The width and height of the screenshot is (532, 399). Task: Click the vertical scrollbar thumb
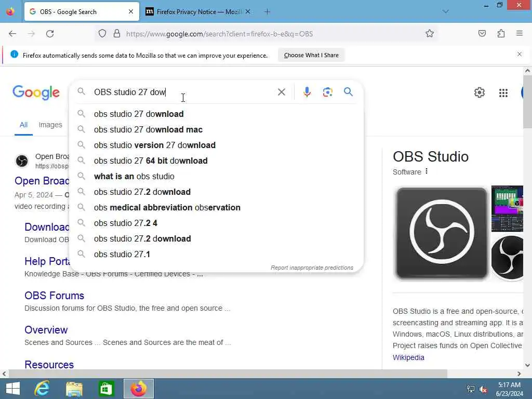click(x=527, y=102)
